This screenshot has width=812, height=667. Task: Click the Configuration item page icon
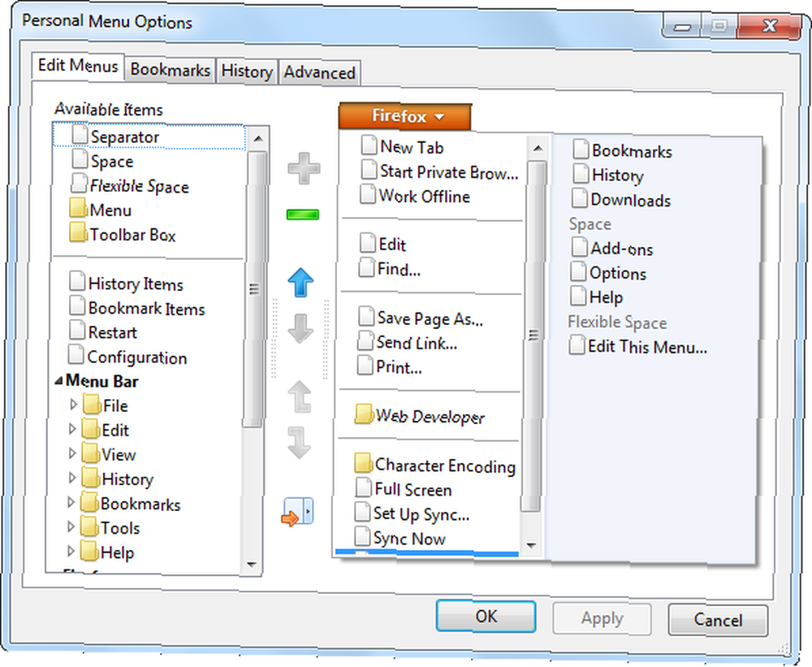76,354
